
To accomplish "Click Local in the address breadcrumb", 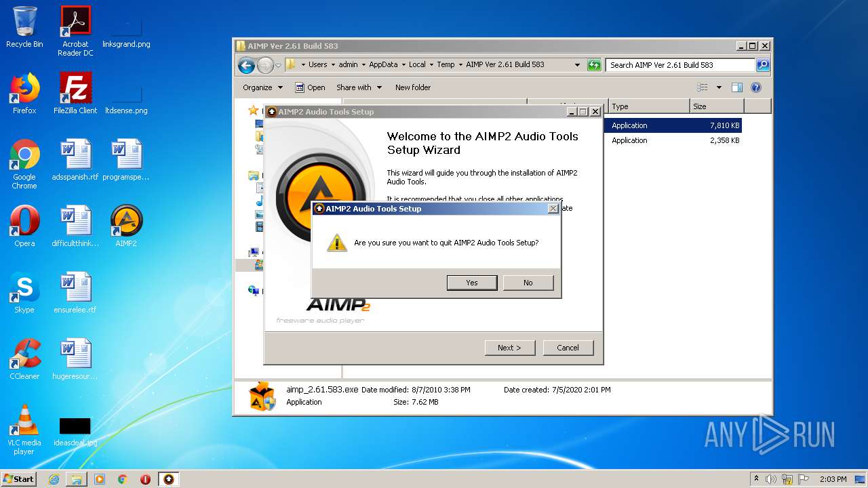I will pyautogui.click(x=417, y=65).
